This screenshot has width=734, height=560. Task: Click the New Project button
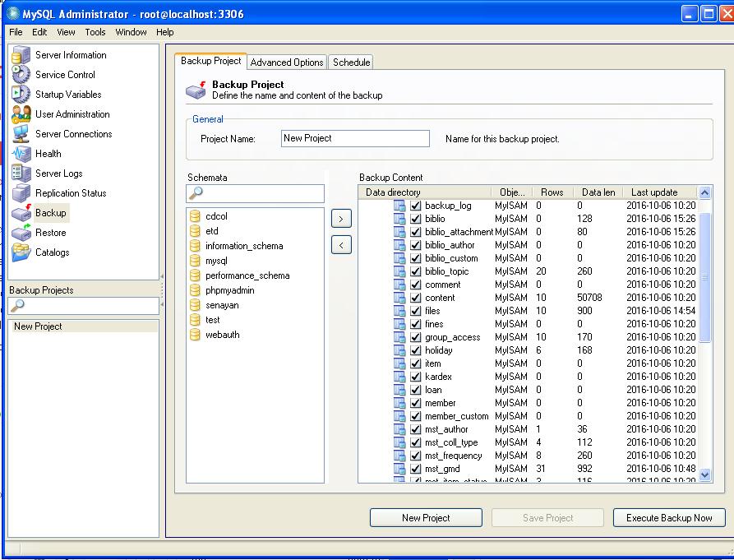coord(426,517)
